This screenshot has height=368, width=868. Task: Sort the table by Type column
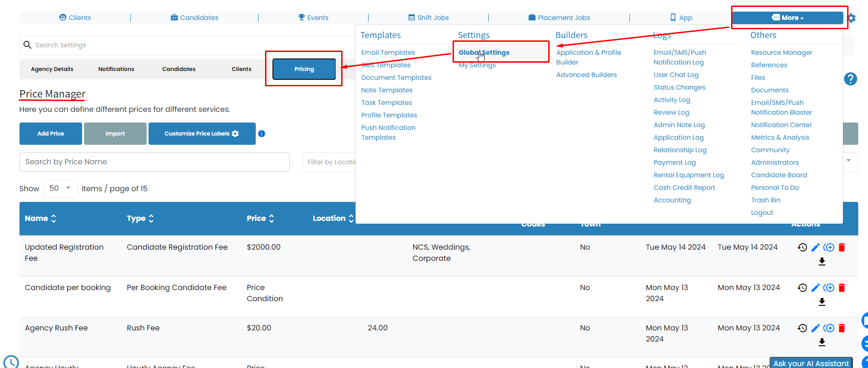140,219
